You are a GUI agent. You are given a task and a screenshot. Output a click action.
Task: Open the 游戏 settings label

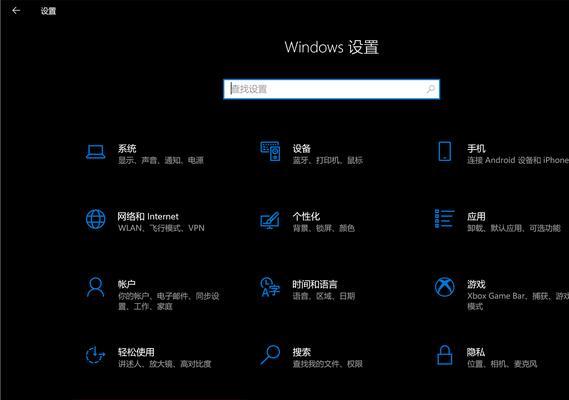(476, 284)
